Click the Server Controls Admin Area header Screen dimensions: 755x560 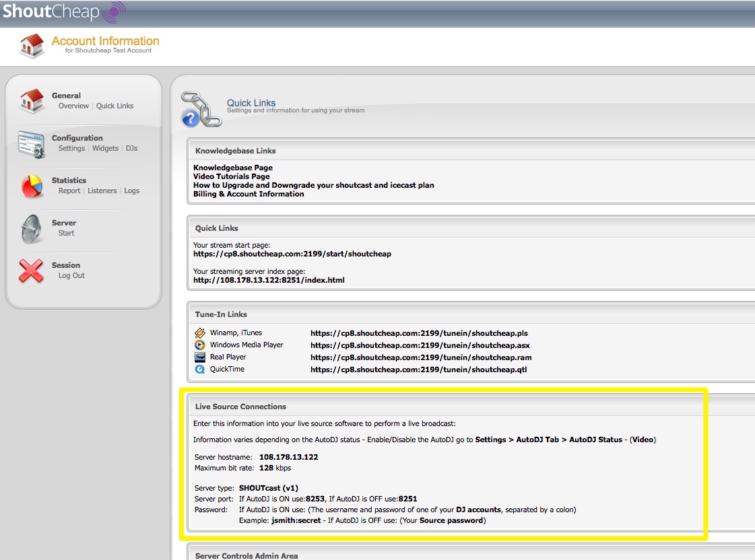247,556
